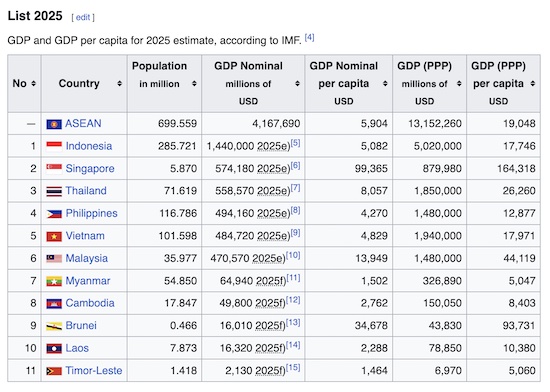This screenshot has width=550, height=392.
Task: Select Cambodia nominal per capita 2,762
Action: [374, 303]
